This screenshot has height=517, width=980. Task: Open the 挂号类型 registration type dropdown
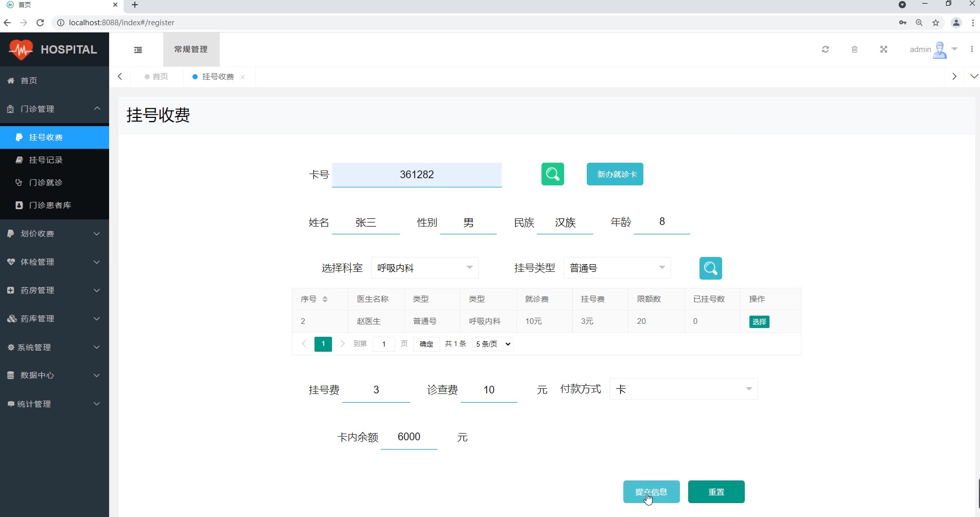coord(617,268)
